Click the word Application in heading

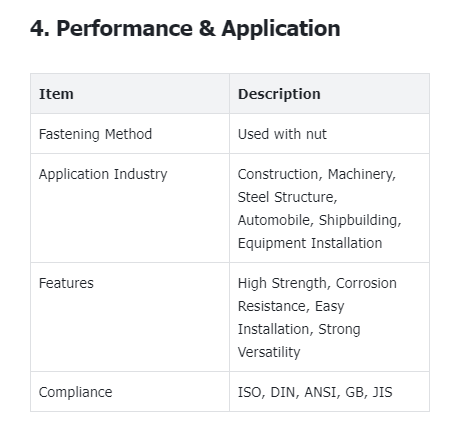coord(281,29)
